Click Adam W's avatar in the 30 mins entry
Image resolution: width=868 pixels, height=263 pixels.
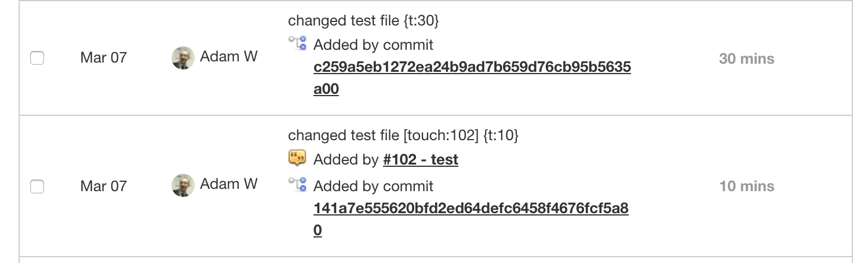coord(183,58)
